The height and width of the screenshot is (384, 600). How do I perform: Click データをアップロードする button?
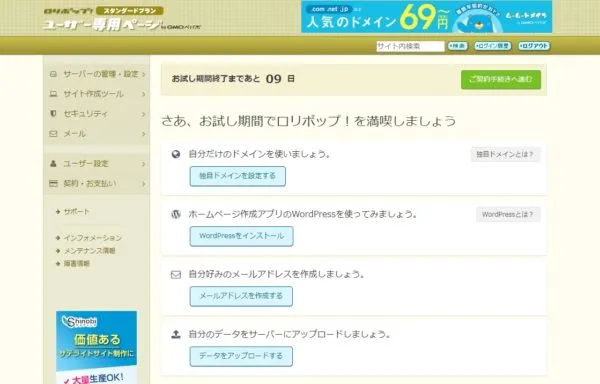point(241,356)
